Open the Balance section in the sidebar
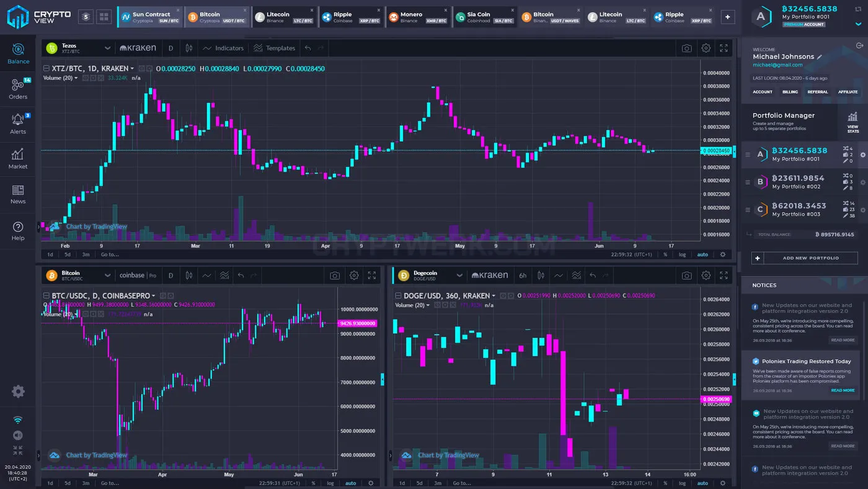The height and width of the screenshot is (489, 868). (18, 53)
